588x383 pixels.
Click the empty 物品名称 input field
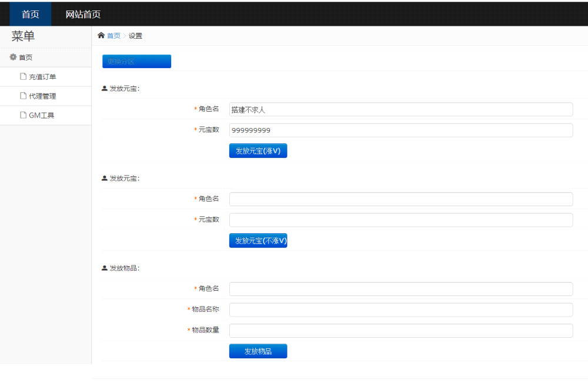pos(400,310)
